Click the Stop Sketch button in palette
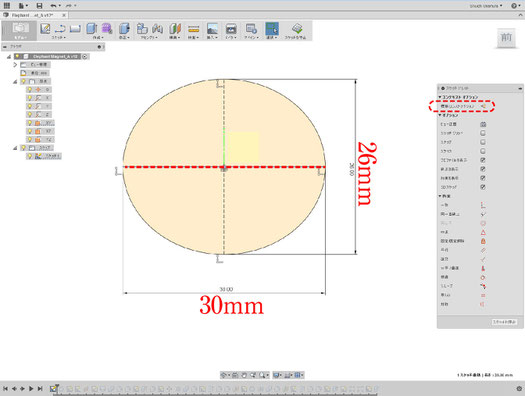This screenshot has width=525, height=396. (504, 322)
